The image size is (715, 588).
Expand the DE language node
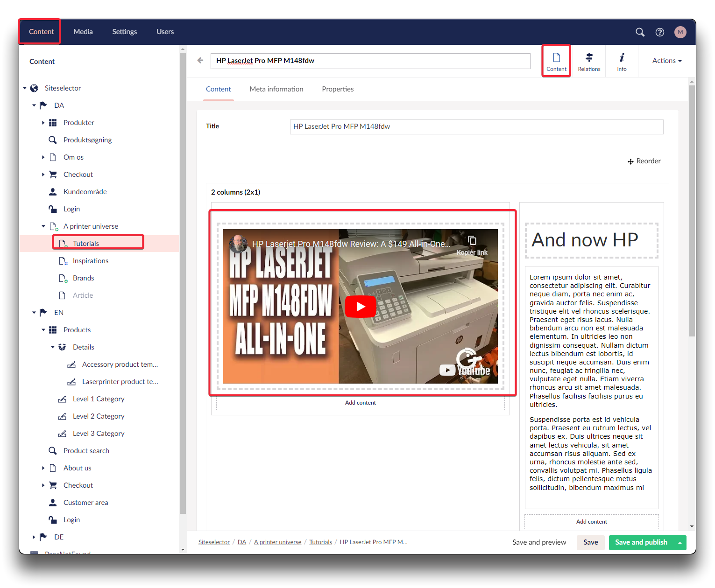click(x=34, y=537)
